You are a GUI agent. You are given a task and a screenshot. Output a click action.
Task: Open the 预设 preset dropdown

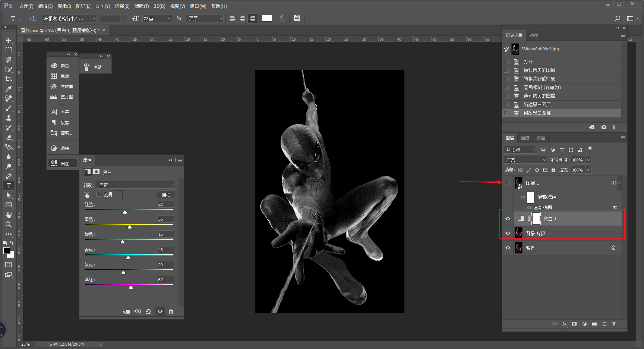click(136, 185)
